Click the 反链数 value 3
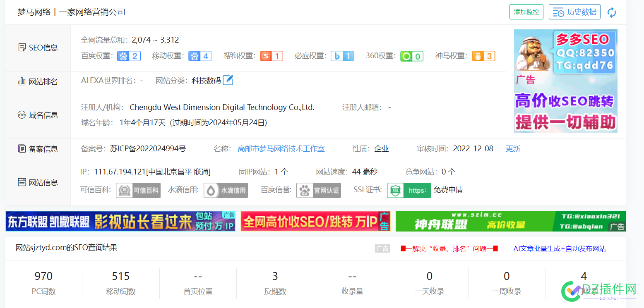This screenshot has height=308, width=644. [x=275, y=276]
